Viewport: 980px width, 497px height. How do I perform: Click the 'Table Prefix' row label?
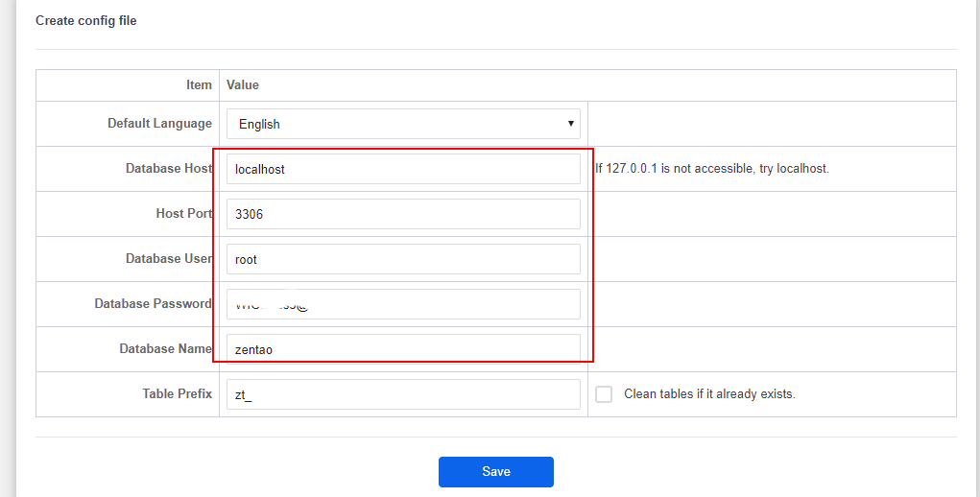point(177,394)
